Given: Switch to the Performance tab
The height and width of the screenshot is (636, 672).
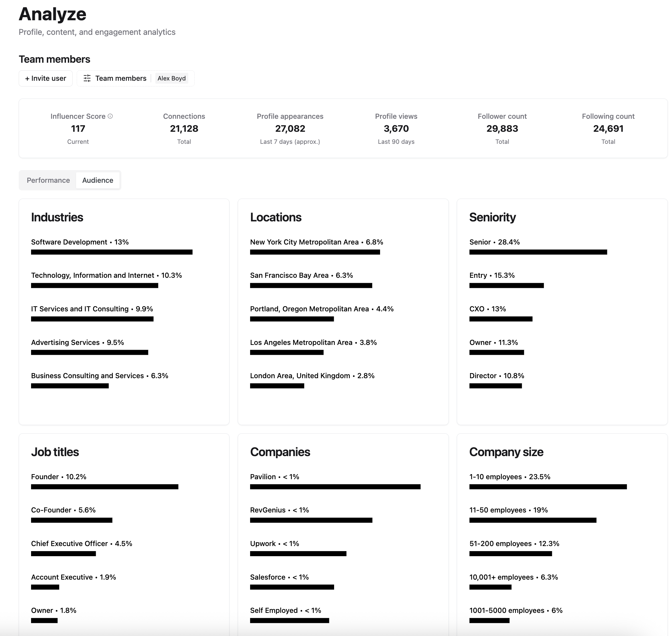Looking at the screenshot, I should coord(48,180).
